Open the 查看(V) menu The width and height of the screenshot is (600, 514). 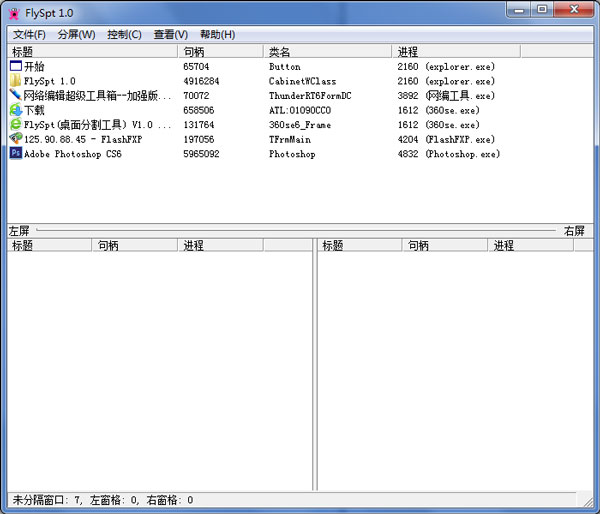point(171,34)
